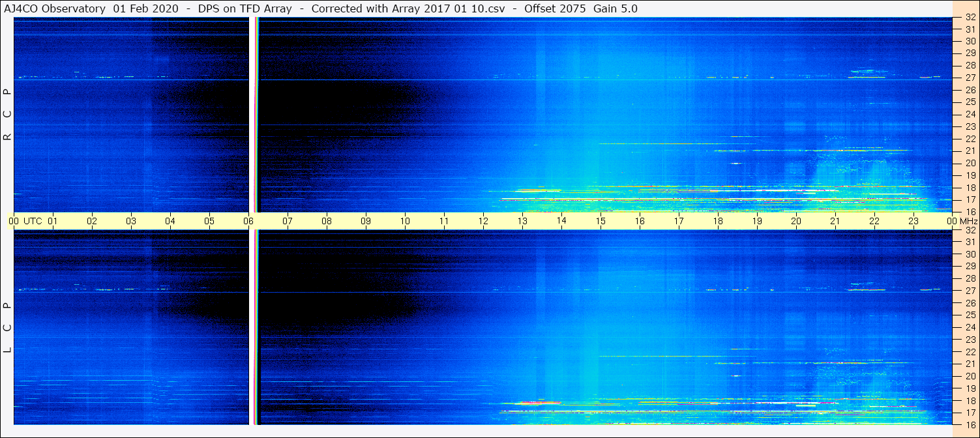This screenshot has width=980, height=438.
Task: Select the 17 hour mark on time axis
Action: [x=679, y=221]
